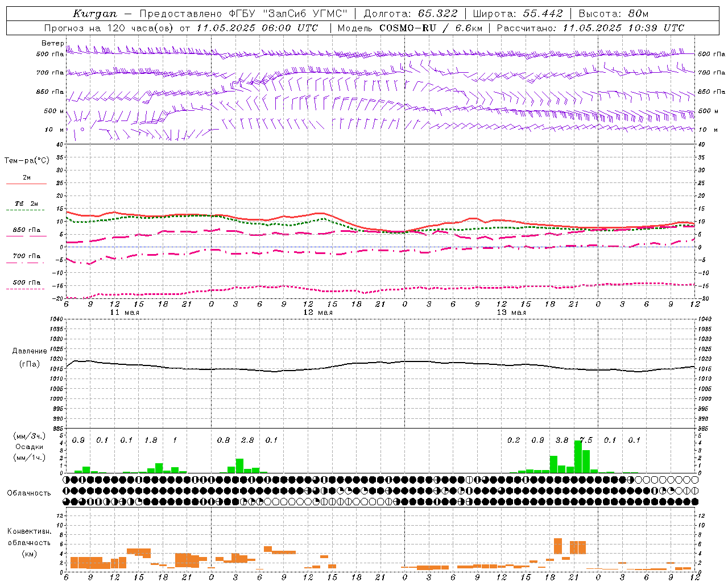Click the "0.2" precipitation total value
The image size is (728, 582).
(513, 440)
